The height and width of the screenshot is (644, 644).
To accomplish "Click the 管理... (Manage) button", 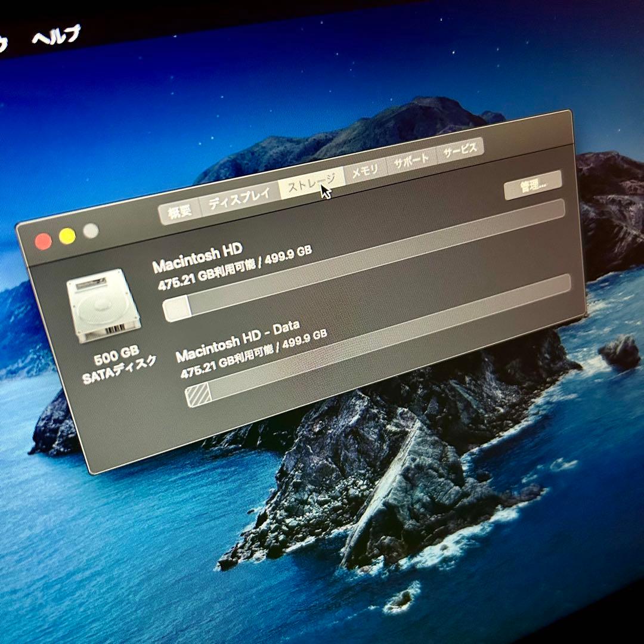I will click(x=531, y=184).
